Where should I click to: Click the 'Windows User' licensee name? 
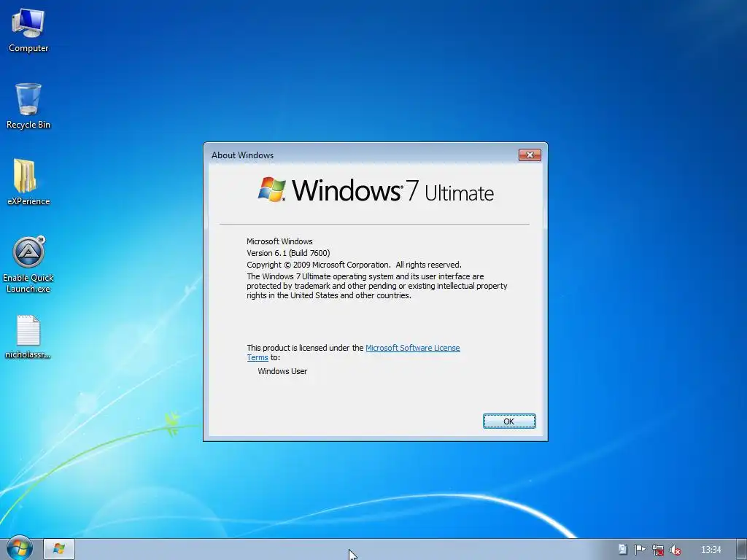(282, 371)
